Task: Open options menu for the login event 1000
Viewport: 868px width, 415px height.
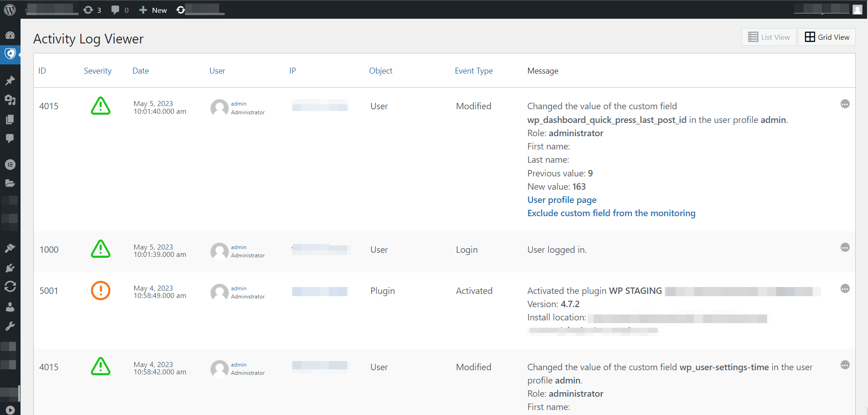Action: (x=845, y=247)
